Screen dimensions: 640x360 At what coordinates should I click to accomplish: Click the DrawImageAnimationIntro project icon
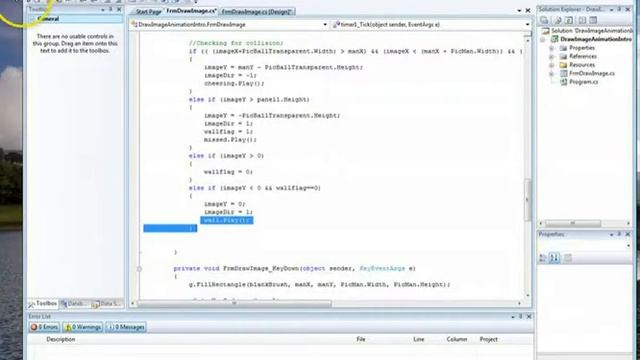(x=555, y=39)
